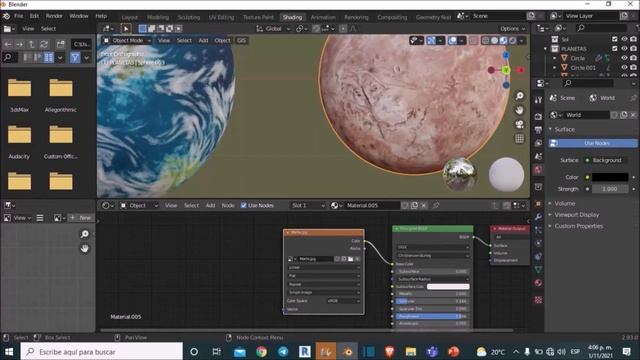Open the node editor Object type dropdown
Viewport: 640px width, 360px height.
click(138, 205)
